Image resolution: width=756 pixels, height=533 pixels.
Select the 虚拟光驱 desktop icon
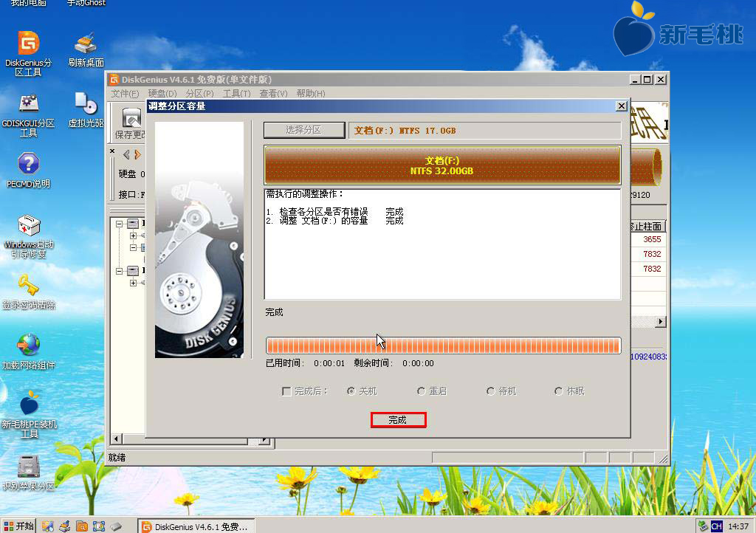tap(86, 110)
